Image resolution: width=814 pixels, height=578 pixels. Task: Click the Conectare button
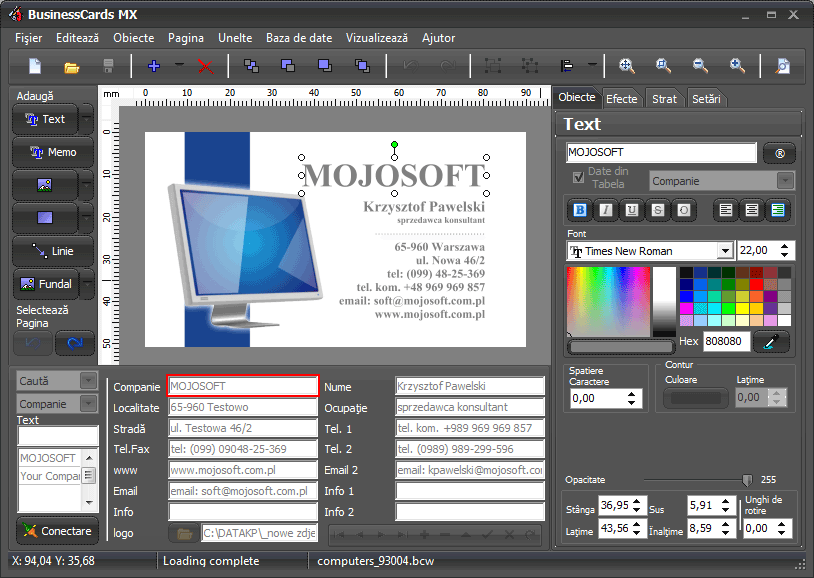58,531
